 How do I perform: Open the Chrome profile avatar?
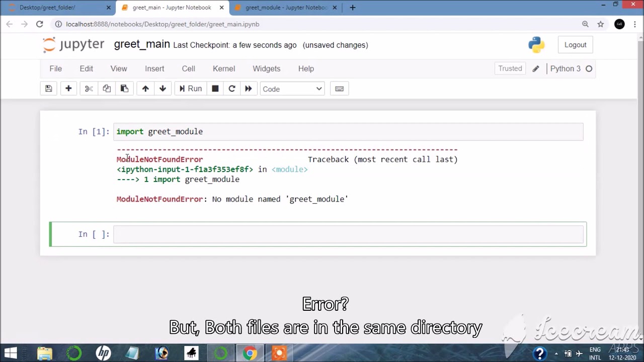click(619, 24)
